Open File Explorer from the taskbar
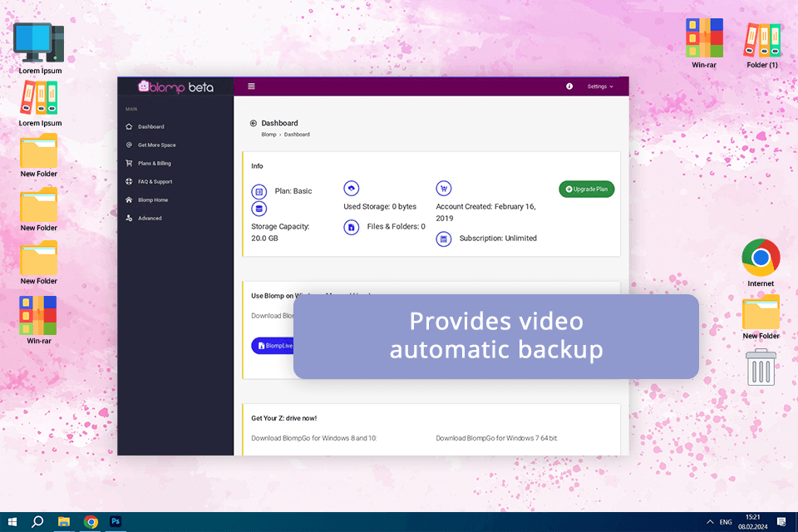This screenshot has height=532, width=798. [64, 522]
